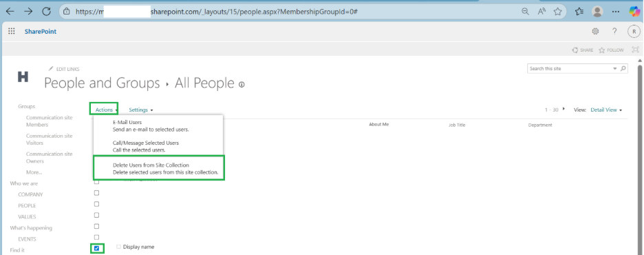Go to EVENTS page in navigation
This screenshot has height=255, width=644.
(x=27, y=239)
